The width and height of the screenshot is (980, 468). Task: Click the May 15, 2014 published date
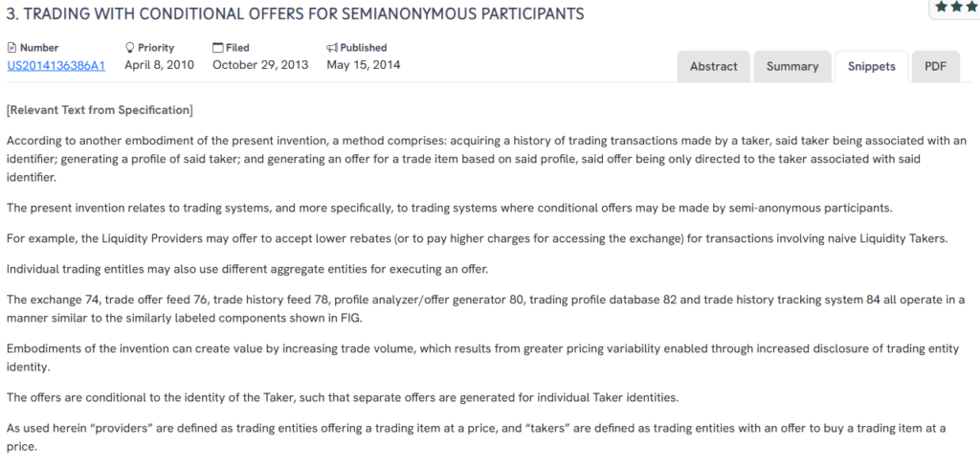364,65
